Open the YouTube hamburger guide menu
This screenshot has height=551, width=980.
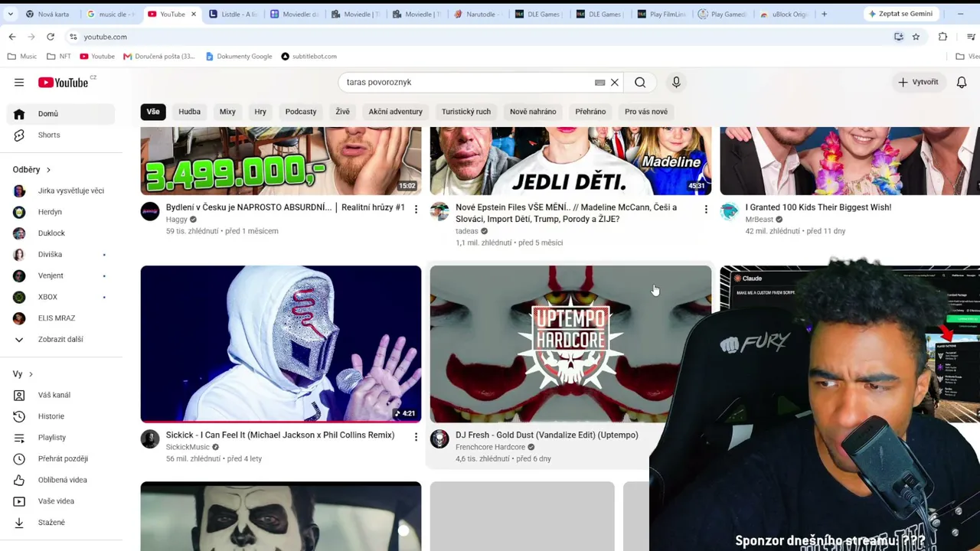coord(19,83)
